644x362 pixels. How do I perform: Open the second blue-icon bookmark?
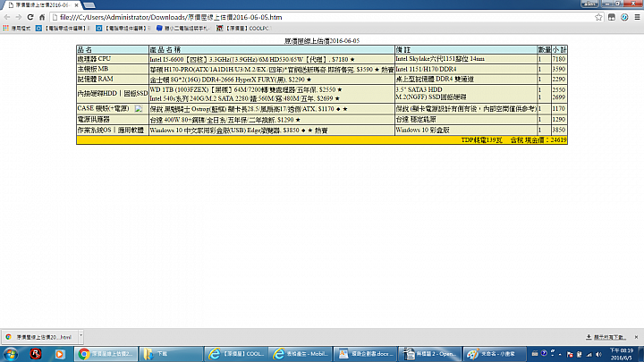point(123,29)
